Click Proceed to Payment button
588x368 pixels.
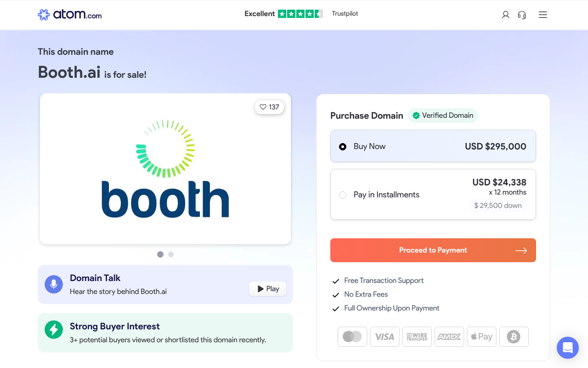point(433,250)
